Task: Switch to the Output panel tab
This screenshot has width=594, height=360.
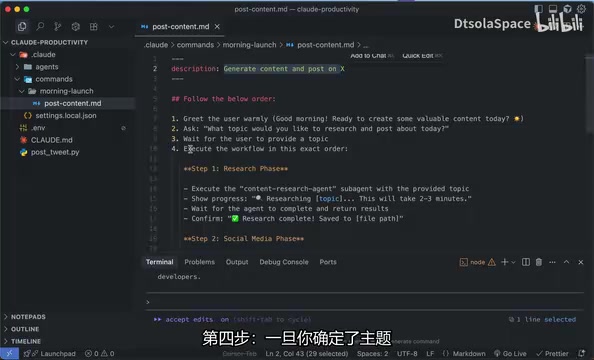Action: [x=237, y=262]
